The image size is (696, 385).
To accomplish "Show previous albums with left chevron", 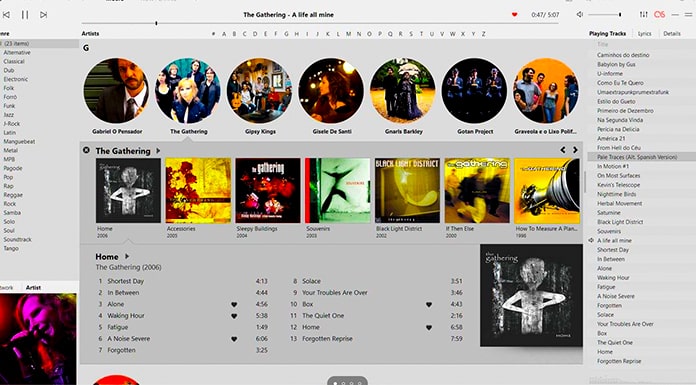I will [x=563, y=150].
